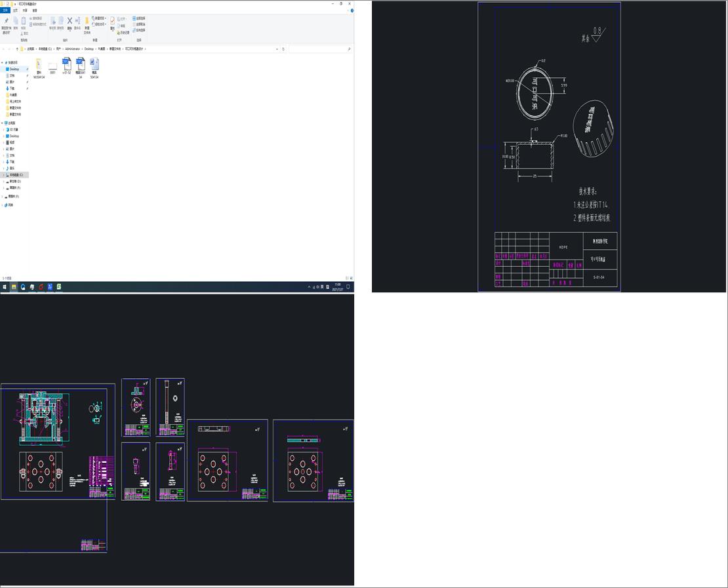Click the New folder icon
The image size is (728, 588).
click(87, 26)
